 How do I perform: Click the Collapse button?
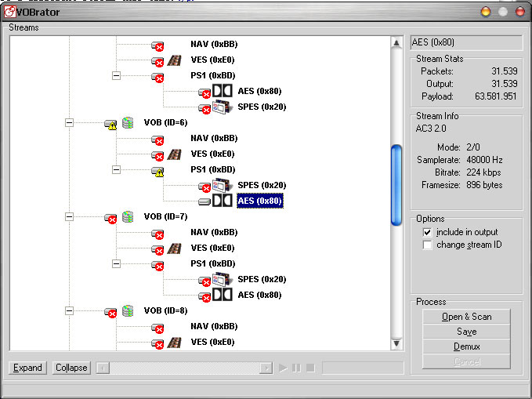click(71, 368)
